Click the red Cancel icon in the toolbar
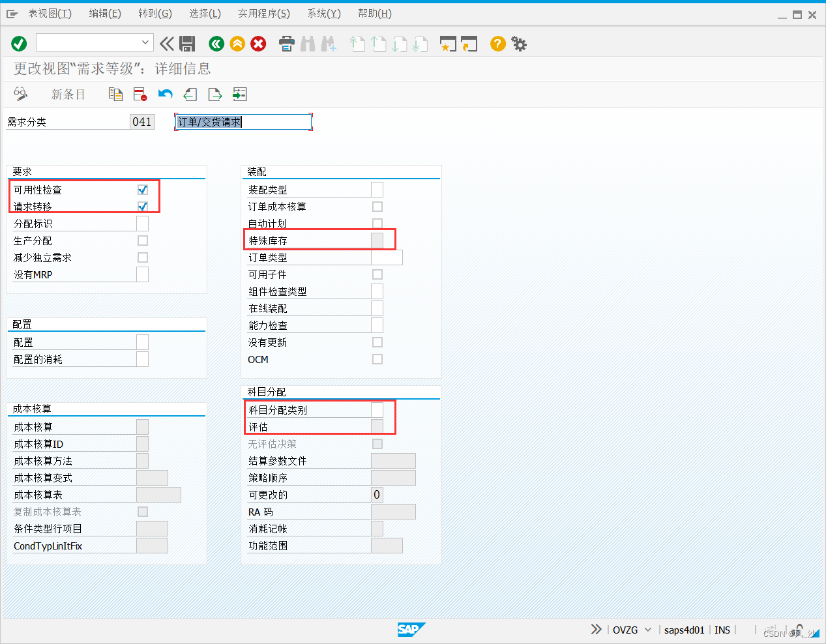This screenshot has width=826, height=644. click(x=258, y=43)
